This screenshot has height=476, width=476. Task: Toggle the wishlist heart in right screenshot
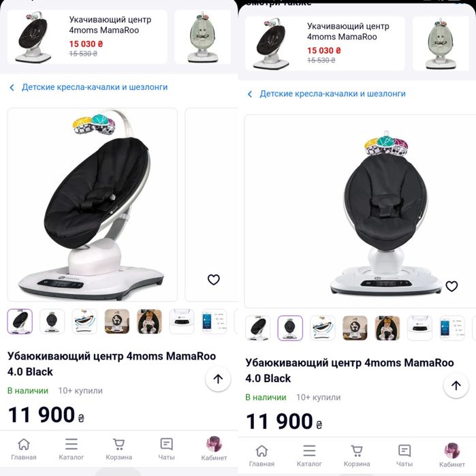451,286
